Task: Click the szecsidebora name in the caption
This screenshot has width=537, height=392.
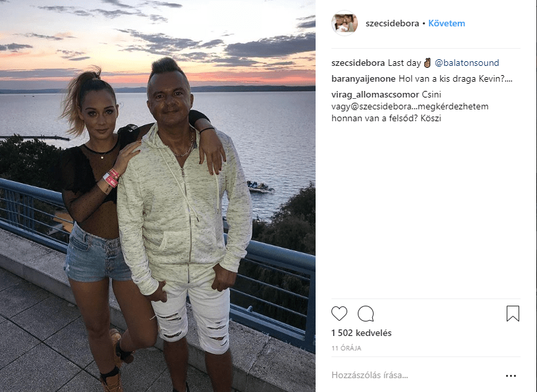Action: point(358,63)
